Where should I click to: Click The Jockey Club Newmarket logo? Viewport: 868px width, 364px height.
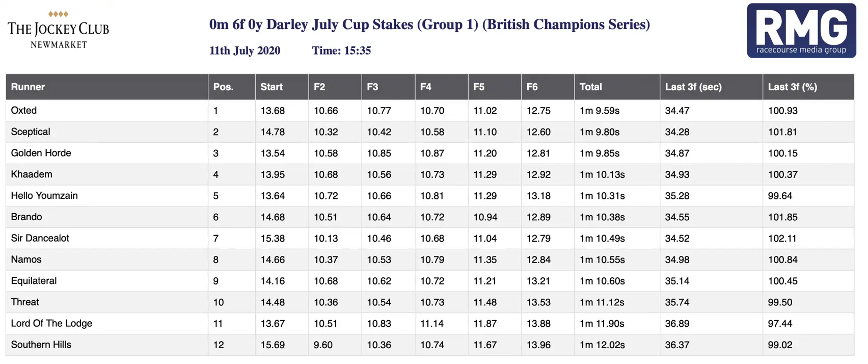click(x=59, y=30)
